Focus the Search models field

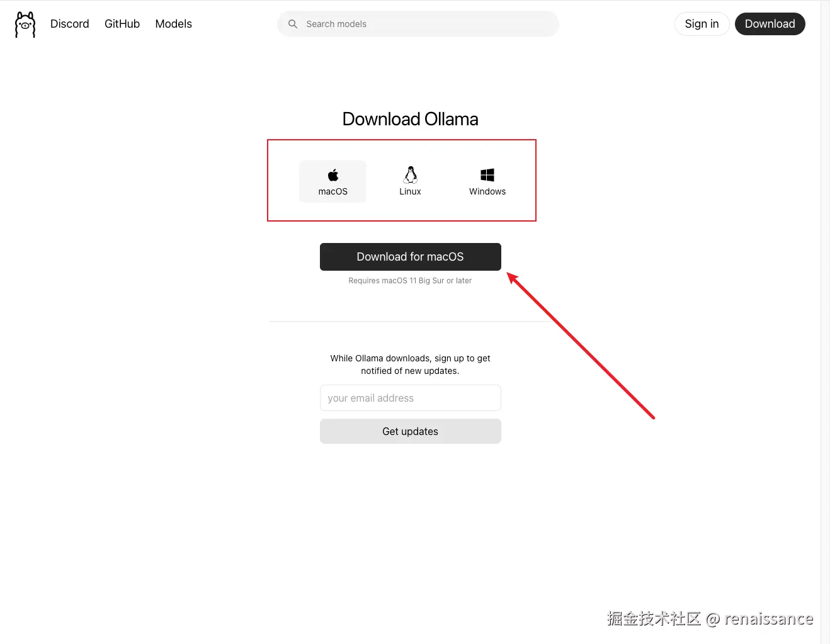point(418,24)
